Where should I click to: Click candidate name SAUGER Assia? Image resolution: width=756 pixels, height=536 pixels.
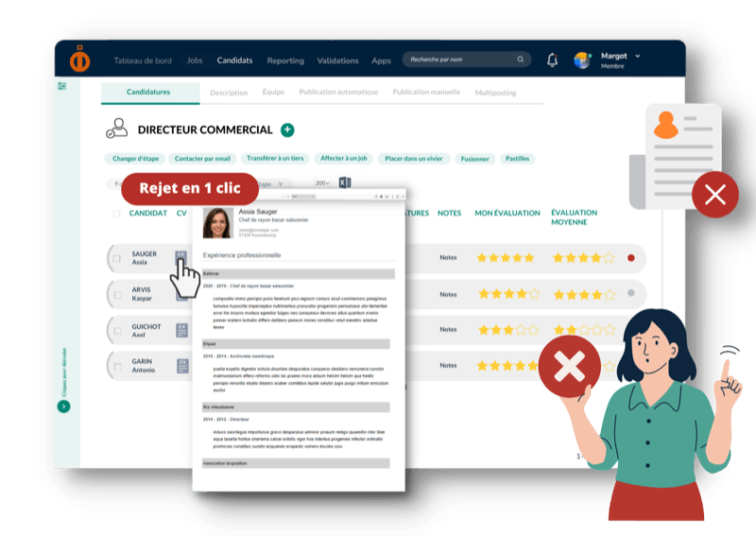pyautogui.click(x=144, y=258)
